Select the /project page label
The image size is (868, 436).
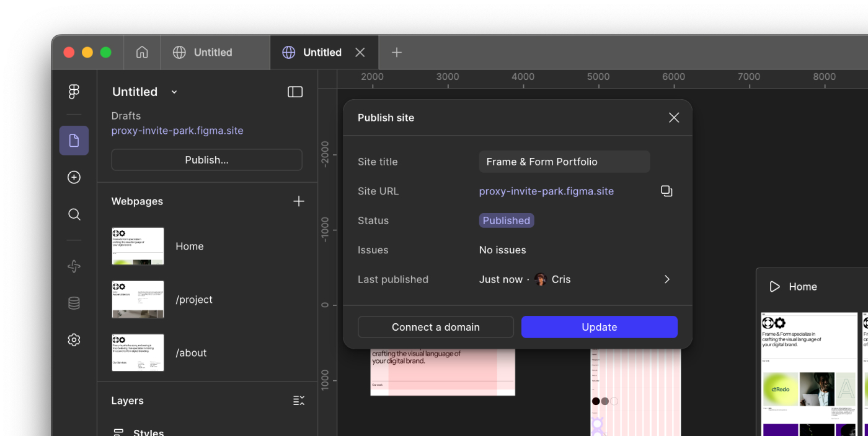(x=194, y=300)
